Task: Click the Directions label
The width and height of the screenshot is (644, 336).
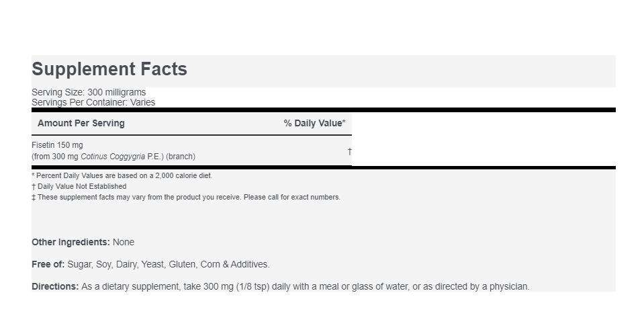Action: pyautogui.click(x=55, y=286)
